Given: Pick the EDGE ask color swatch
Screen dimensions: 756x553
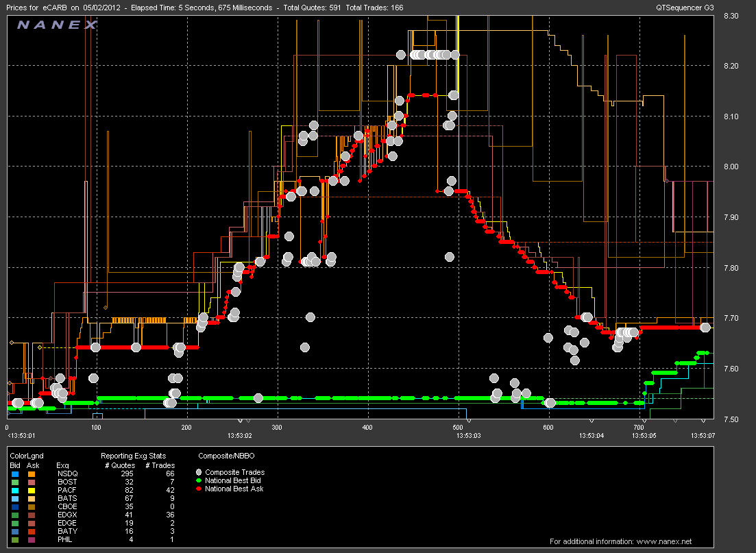Looking at the screenshot, I should tap(32, 523).
